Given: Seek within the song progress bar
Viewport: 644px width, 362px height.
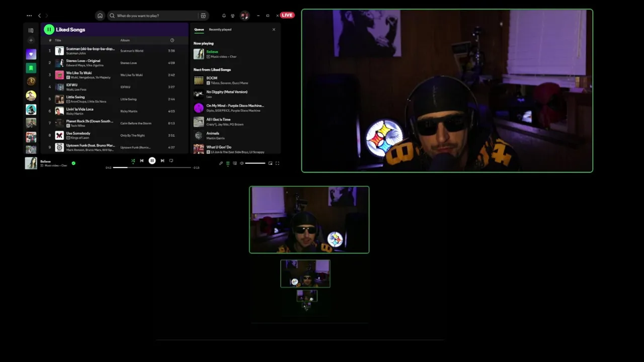Looking at the screenshot, I should 152,167.
